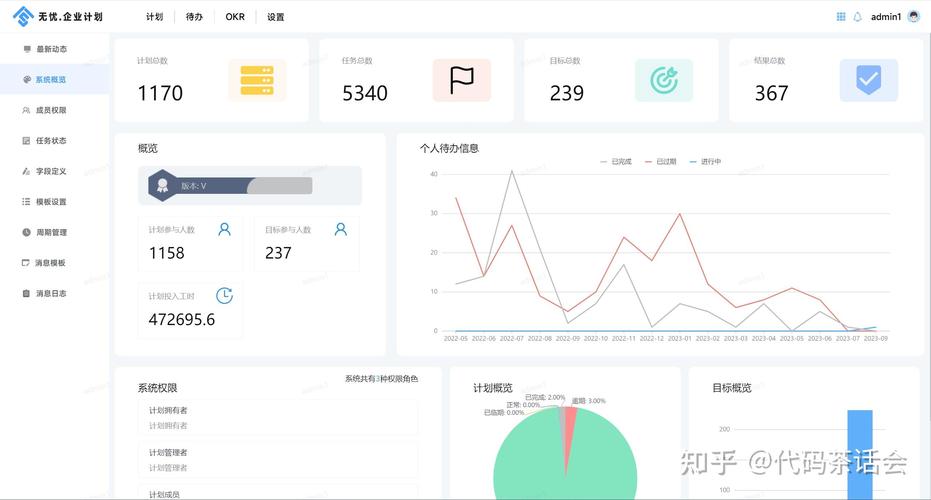Open 模板设置 in the sidebar

coord(54,202)
